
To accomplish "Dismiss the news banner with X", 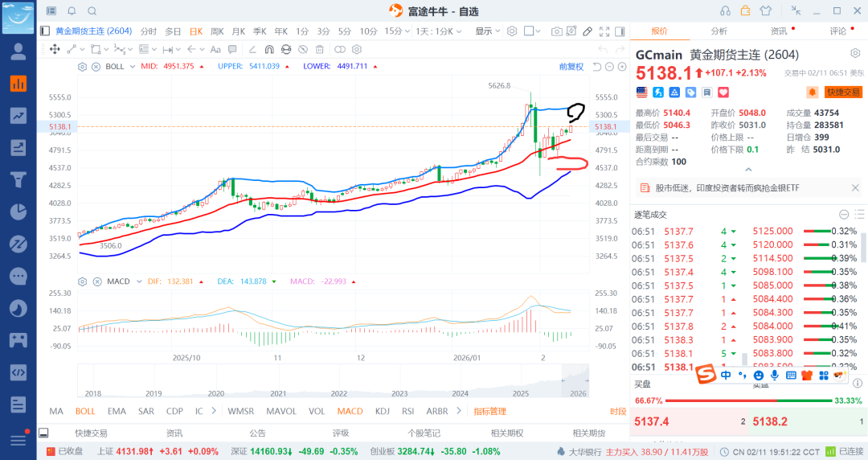I will 855,188.
